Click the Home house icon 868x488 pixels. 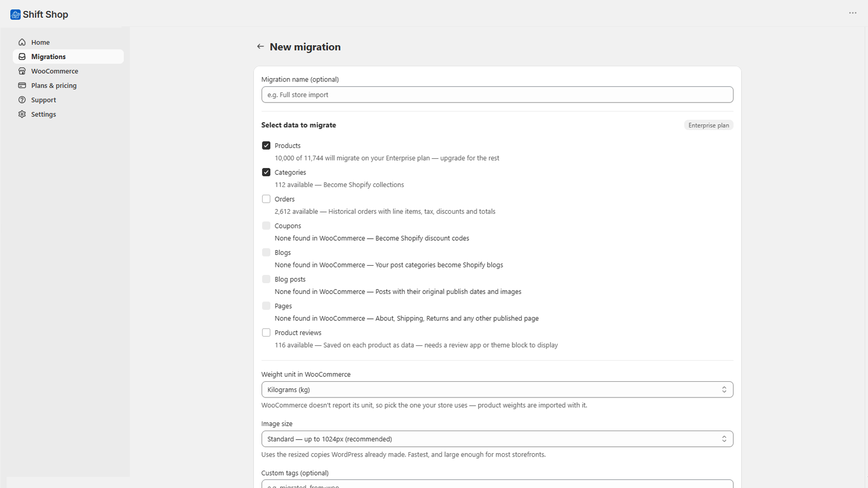pos(22,42)
